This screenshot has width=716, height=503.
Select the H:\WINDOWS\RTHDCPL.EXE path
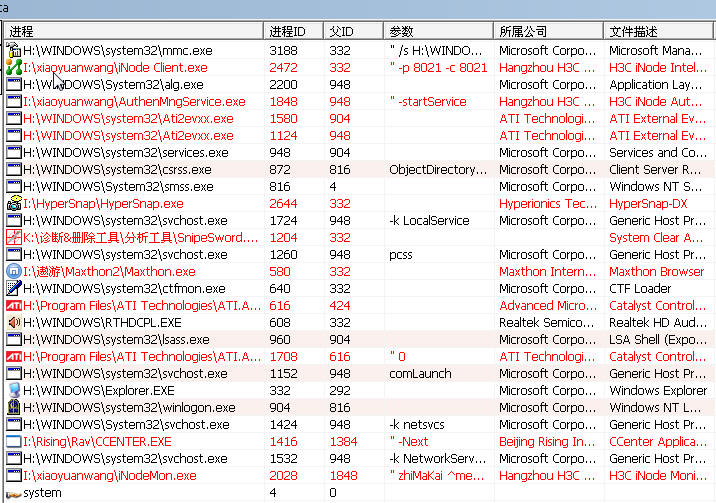coord(102,323)
